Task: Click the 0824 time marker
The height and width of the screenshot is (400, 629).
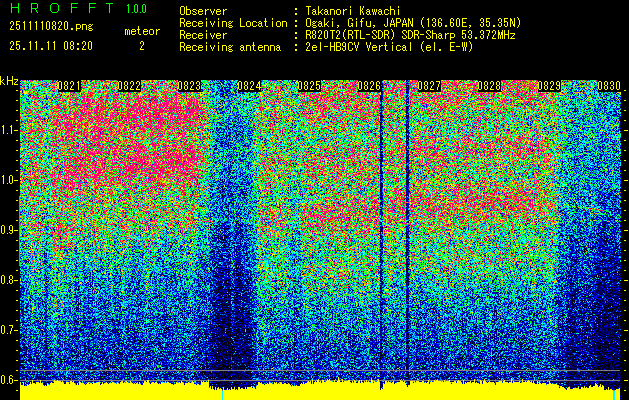Action: pyautogui.click(x=250, y=86)
